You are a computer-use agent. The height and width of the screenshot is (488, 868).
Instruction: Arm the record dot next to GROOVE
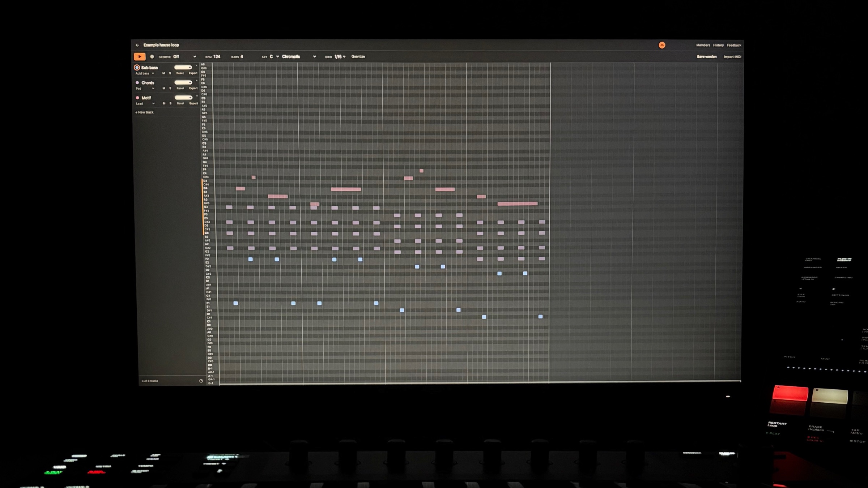point(152,57)
